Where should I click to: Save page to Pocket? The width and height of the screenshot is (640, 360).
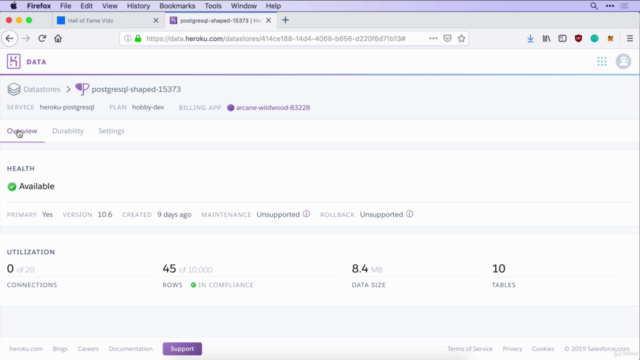pyautogui.click(x=447, y=38)
